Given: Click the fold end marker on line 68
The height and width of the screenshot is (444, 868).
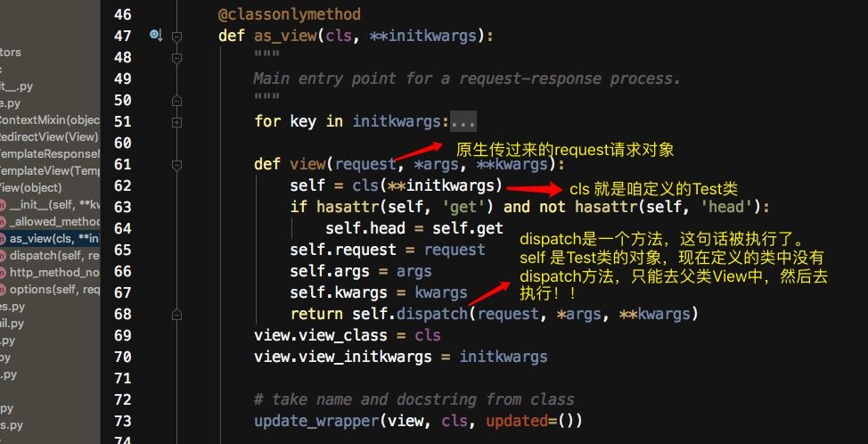Looking at the screenshot, I should [176, 315].
